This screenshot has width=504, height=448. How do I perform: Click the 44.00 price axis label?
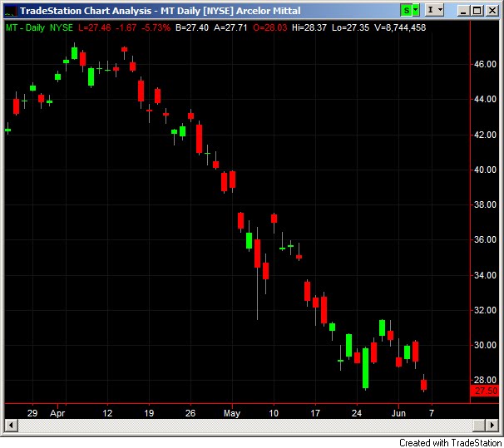[485, 99]
